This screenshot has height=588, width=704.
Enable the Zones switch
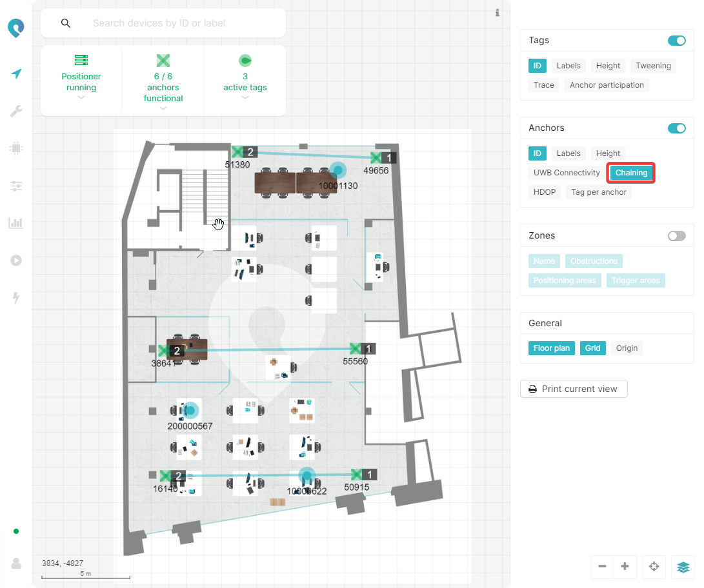(676, 236)
